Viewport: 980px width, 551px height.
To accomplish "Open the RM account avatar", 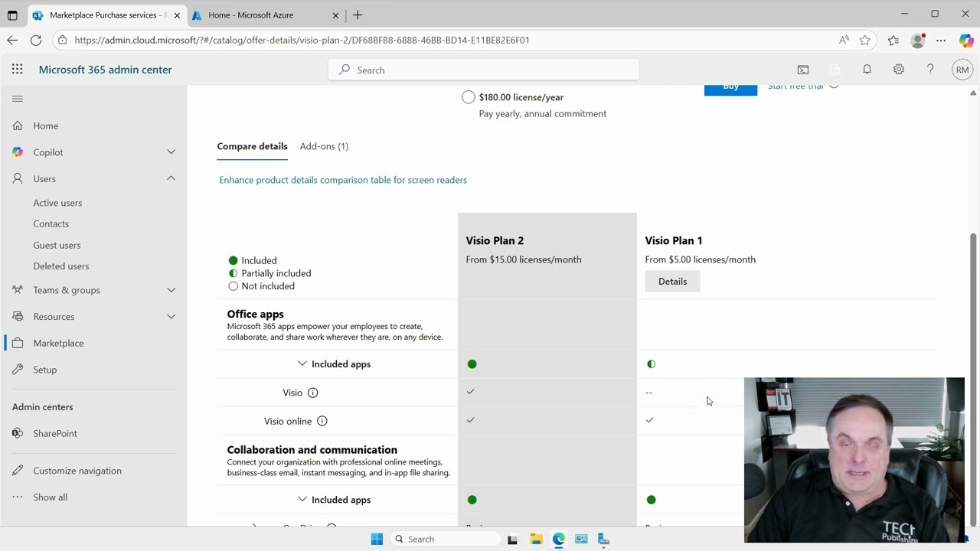I will 962,70.
